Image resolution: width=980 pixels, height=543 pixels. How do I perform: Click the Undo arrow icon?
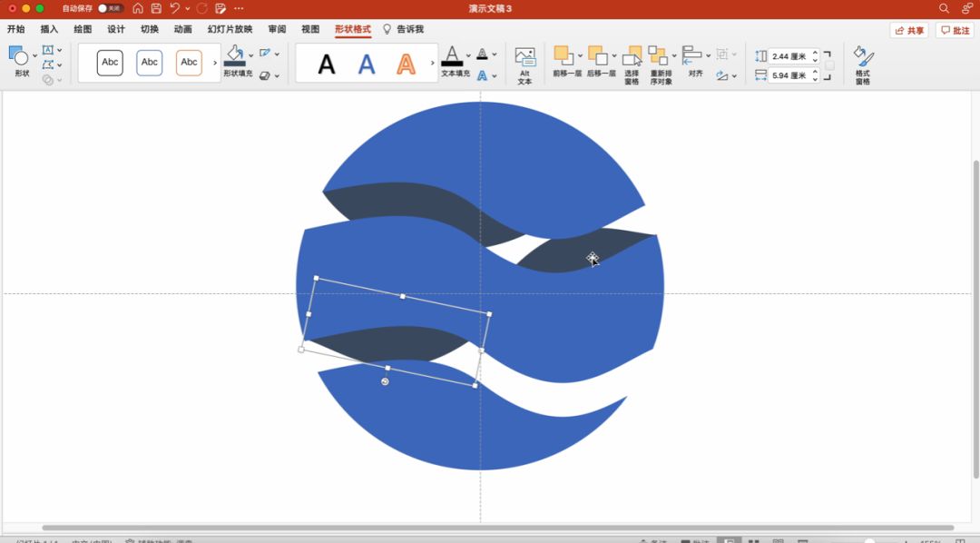coord(174,8)
